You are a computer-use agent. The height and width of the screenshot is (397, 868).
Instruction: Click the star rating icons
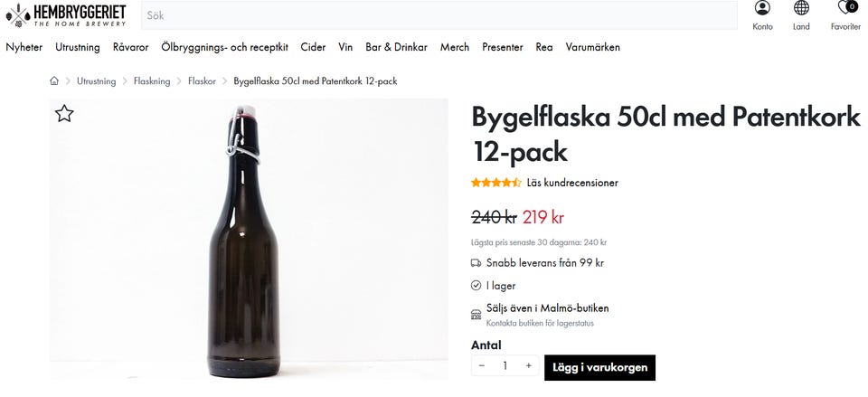495,183
